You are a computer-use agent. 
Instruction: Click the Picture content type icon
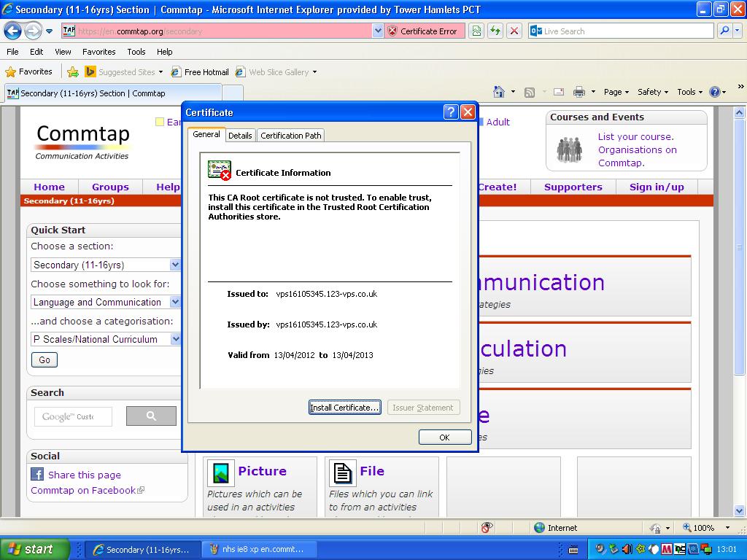221,472
